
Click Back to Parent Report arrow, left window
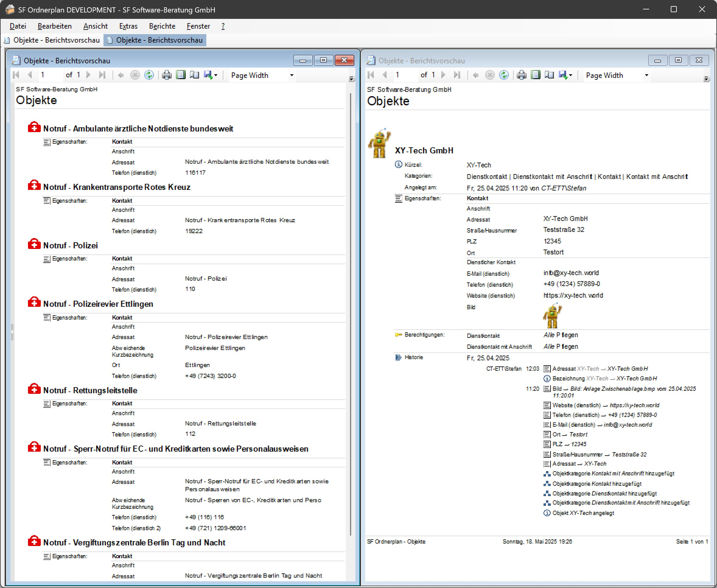(x=121, y=75)
